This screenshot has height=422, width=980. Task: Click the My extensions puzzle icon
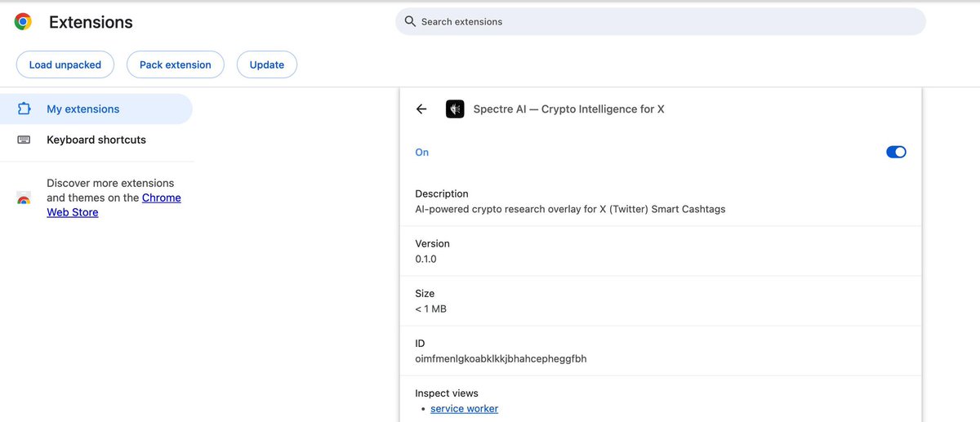point(24,109)
